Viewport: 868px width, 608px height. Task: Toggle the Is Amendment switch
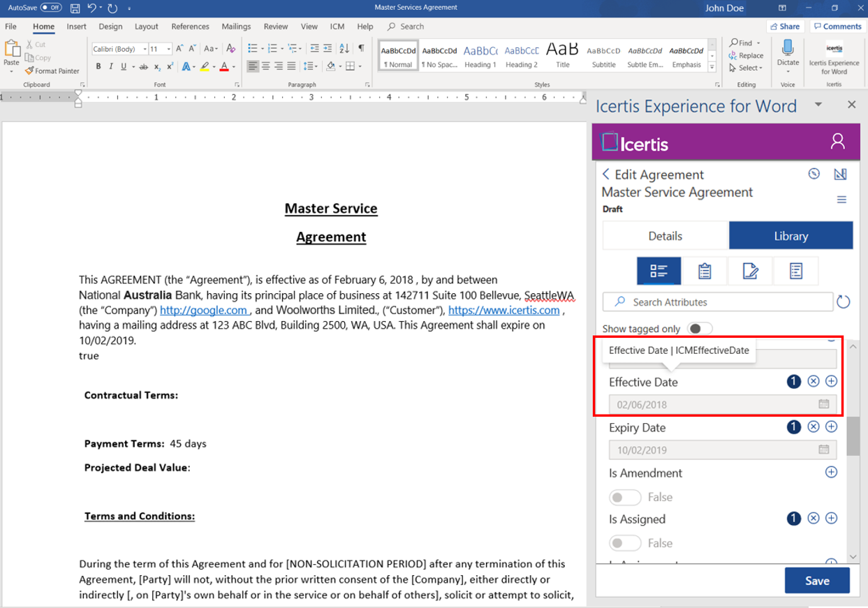point(624,497)
